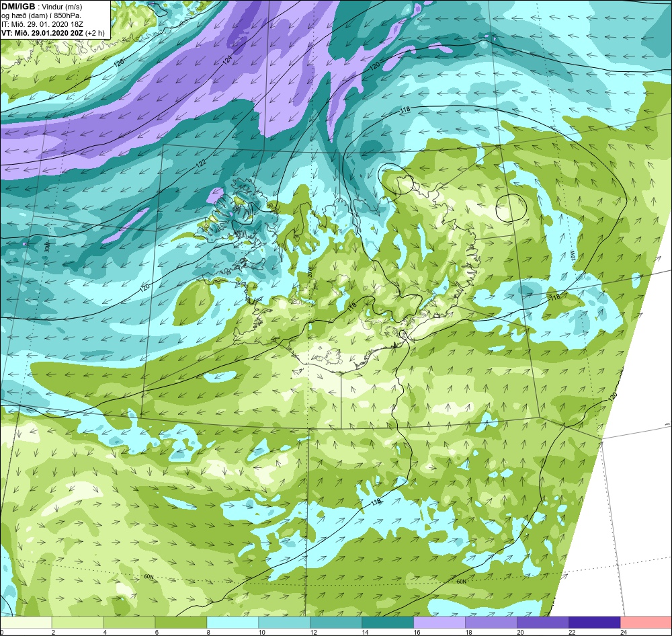Click the '118' label in the lower map half

tap(376, 502)
